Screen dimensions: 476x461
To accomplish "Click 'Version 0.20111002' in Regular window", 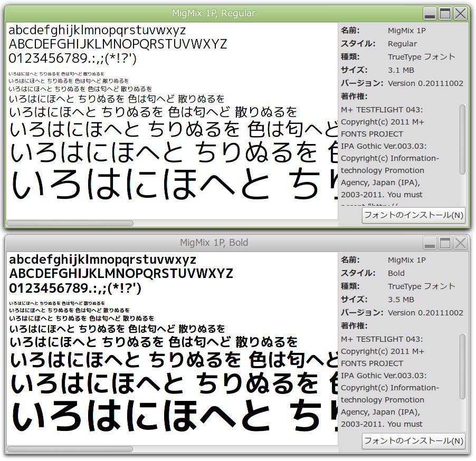I will [425, 83].
